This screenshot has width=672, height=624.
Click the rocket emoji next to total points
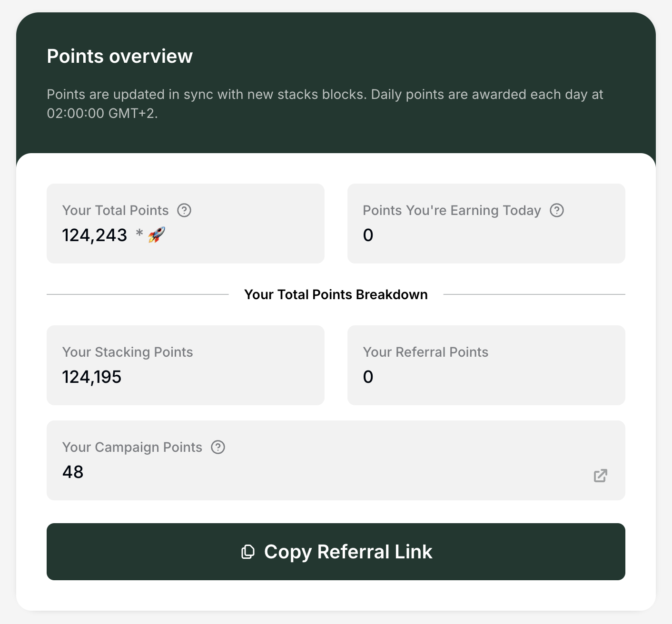157,235
